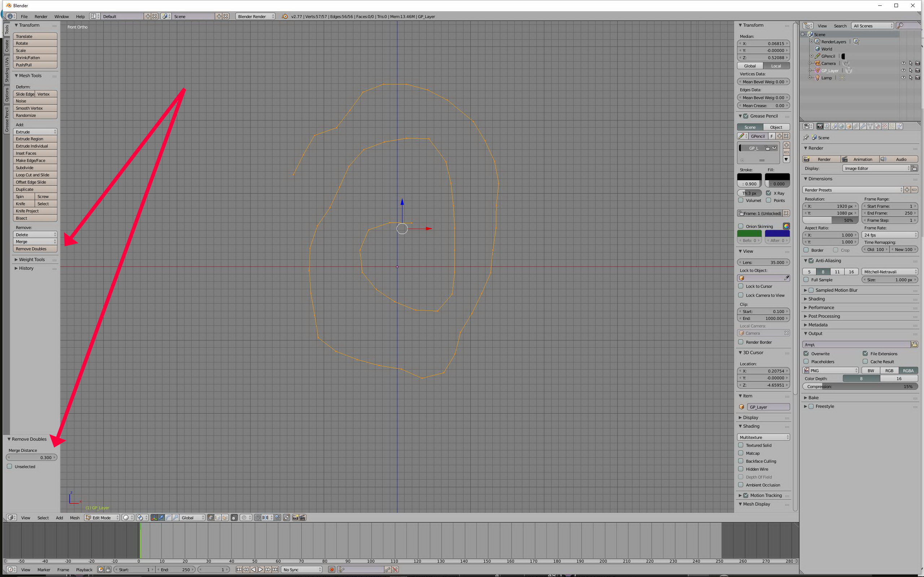Enable Onion Skinning checkbox
The width and height of the screenshot is (924, 577).
[741, 226]
